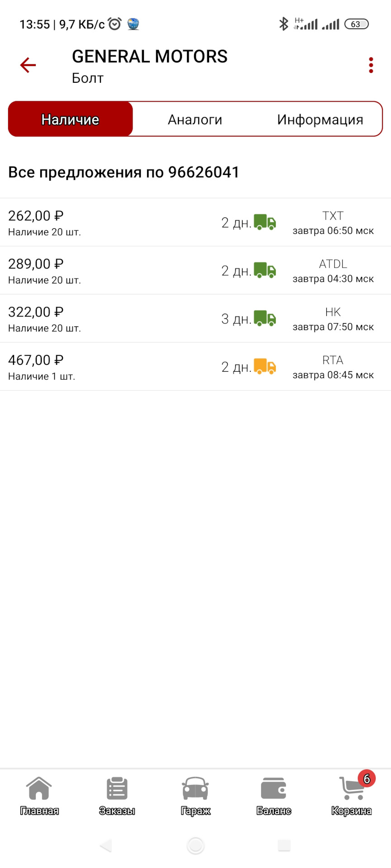This screenshot has width=391, height=868.
Task: Open the three-dot overflow menu
Action: coord(371,66)
